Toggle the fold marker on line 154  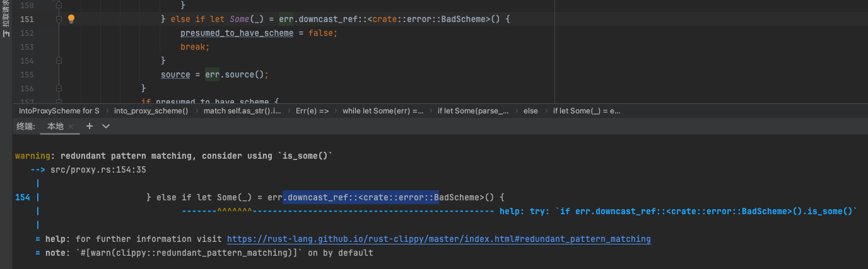point(58,61)
